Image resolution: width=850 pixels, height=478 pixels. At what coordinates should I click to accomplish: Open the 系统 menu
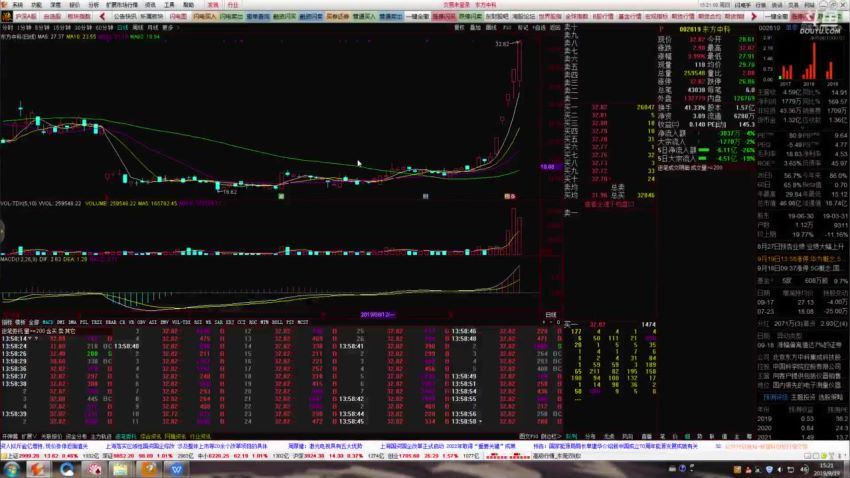click(x=18, y=4)
